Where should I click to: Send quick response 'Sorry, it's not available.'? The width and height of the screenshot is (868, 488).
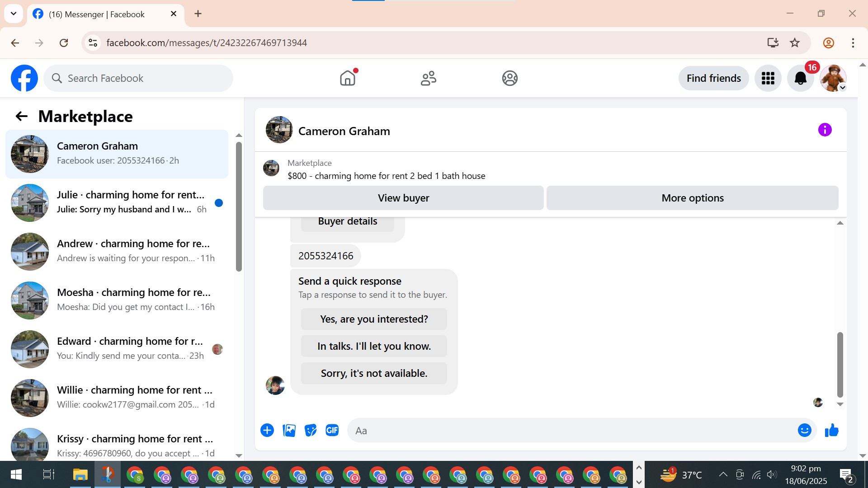[374, 373]
